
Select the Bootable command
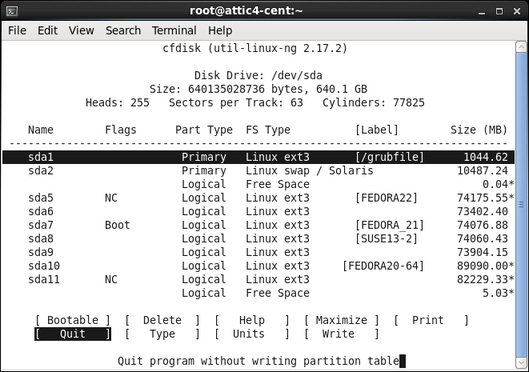point(73,320)
